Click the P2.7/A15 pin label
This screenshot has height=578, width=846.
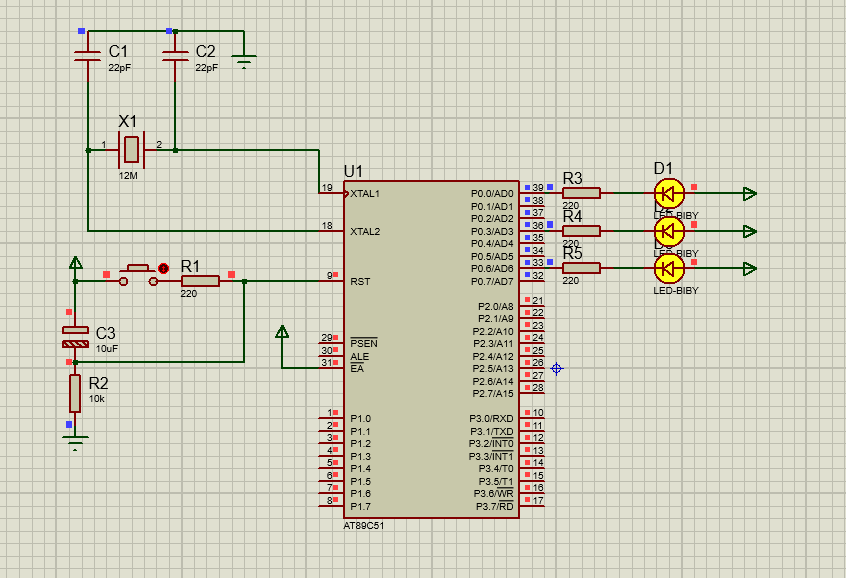point(493,393)
